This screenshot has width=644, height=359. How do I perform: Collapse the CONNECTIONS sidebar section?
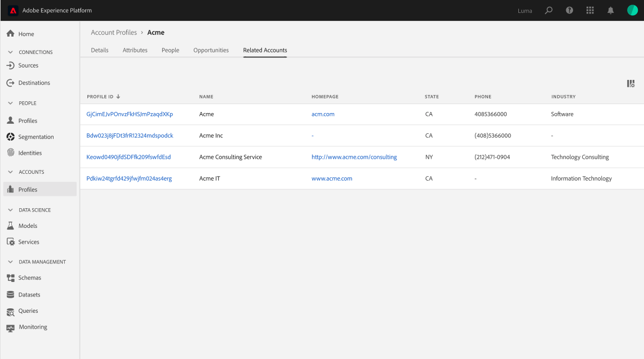[10, 52]
